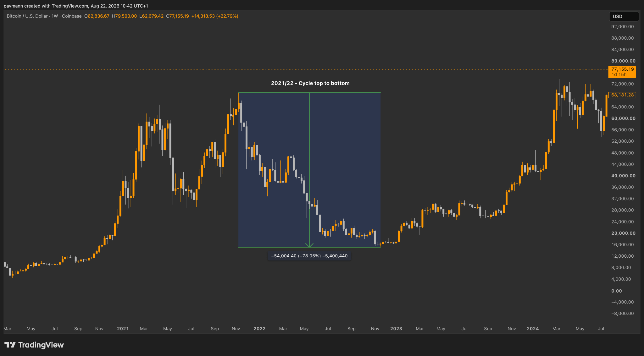Click the 92,000.00 price axis label
This screenshot has width=644, height=356.
point(623,27)
